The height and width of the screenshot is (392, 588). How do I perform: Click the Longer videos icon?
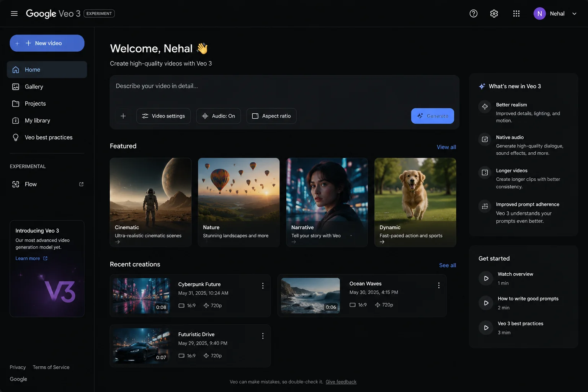(x=485, y=173)
